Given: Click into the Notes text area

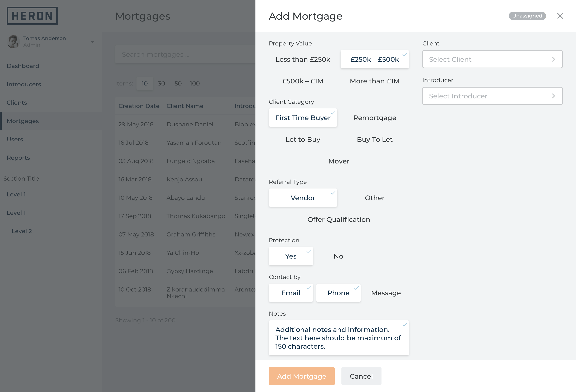Looking at the screenshot, I should (339, 338).
